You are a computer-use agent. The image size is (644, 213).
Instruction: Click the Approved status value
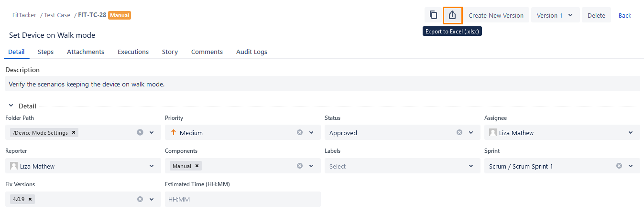click(343, 133)
